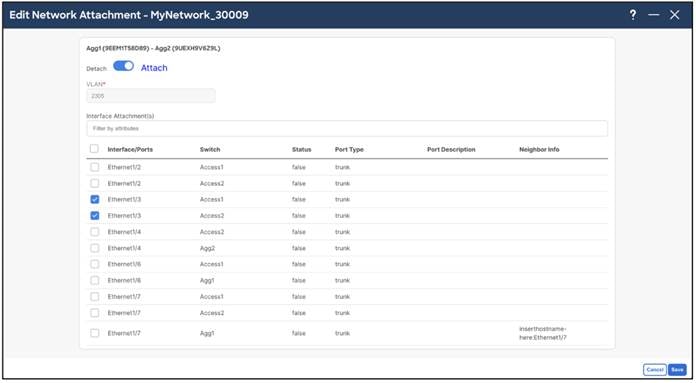
Task: Click the Agg2 switch cell
Action: pos(207,248)
